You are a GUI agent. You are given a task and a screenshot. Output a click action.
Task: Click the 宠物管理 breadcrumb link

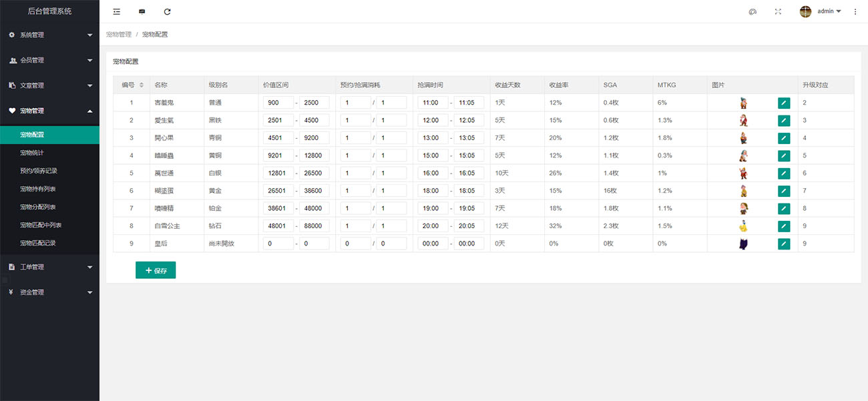pyautogui.click(x=119, y=34)
